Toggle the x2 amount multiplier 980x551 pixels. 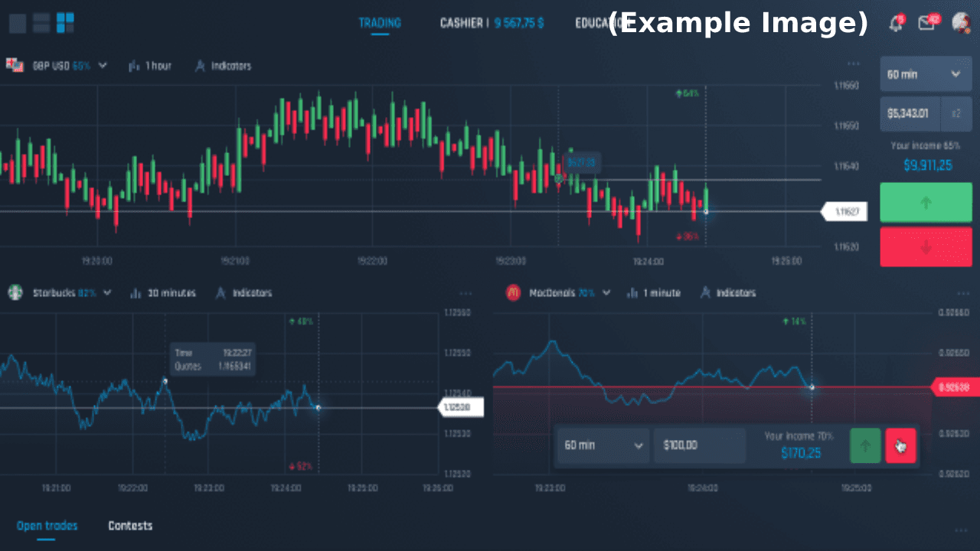point(956,113)
